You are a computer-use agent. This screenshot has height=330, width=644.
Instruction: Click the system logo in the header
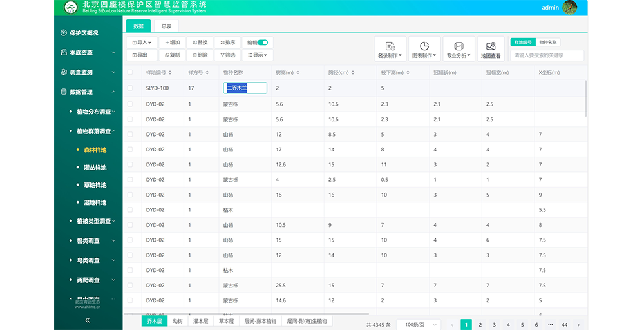71,7
